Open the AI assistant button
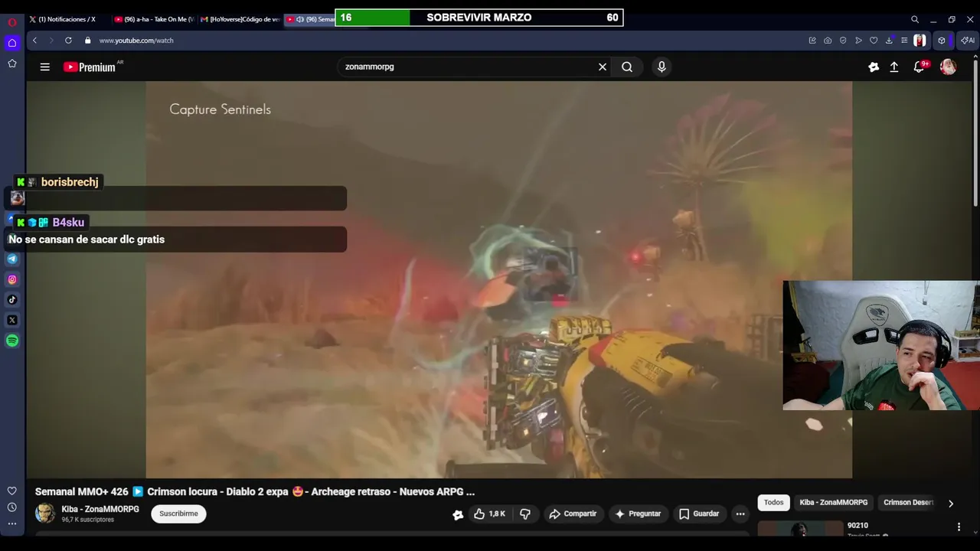Viewport: 980px width, 551px height. 968,41
